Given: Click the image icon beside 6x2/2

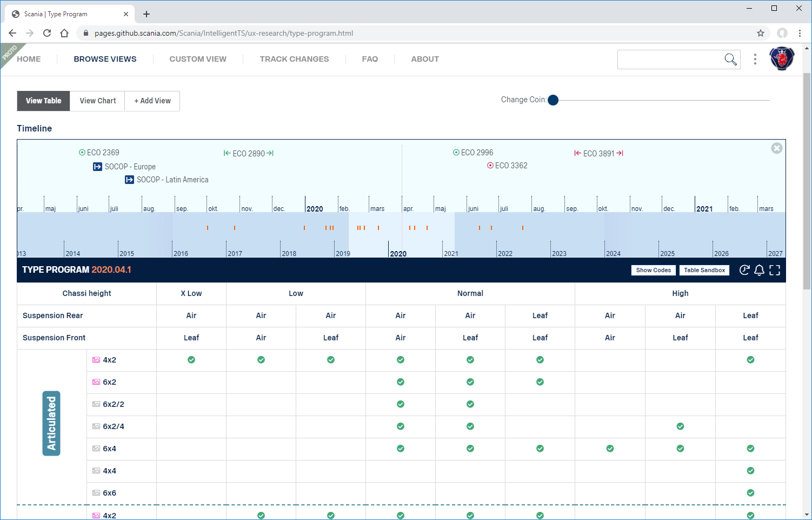Looking at the screenshot, I should (96, 404).
